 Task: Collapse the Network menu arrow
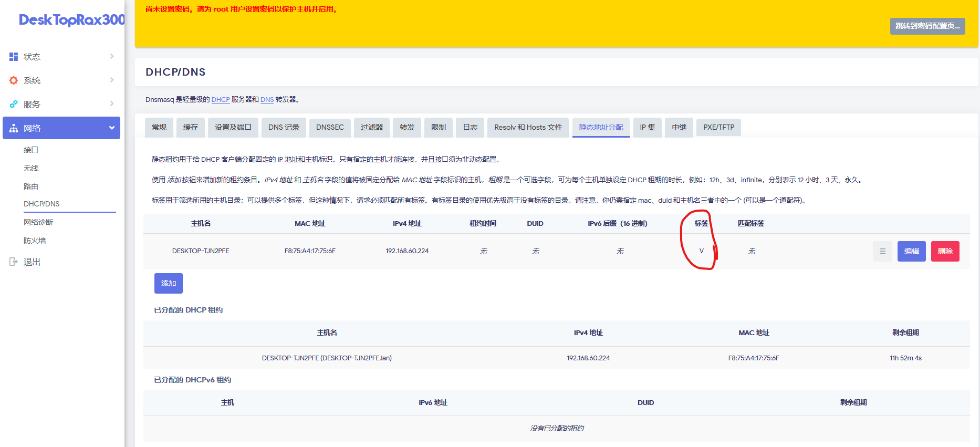pyautogui.click(x=111, y=128)
